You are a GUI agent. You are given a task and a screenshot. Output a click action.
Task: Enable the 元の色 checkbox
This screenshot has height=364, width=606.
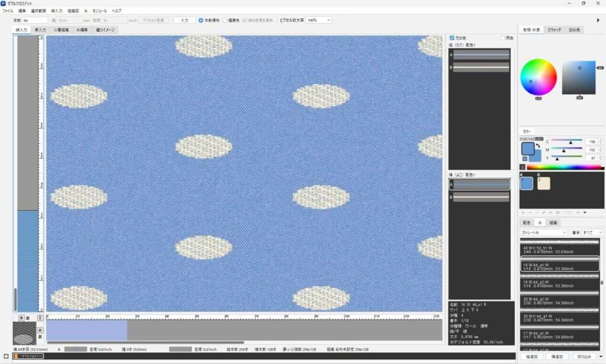point(452,38)
